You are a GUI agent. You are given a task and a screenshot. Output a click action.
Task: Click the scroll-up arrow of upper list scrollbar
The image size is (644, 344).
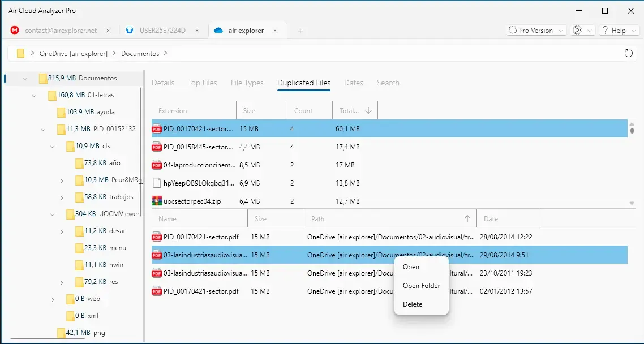(x=632, y=123)
